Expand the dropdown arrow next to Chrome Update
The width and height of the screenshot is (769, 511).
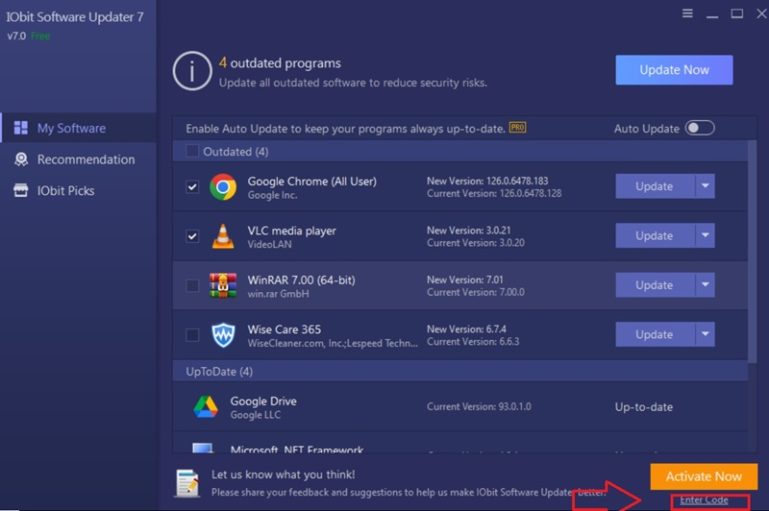tap(705, 186)
